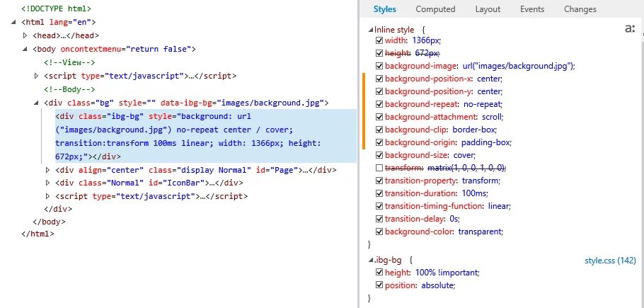
Task: Open the Computed tab
Action: pyautogui.click(x=435, y=9)
